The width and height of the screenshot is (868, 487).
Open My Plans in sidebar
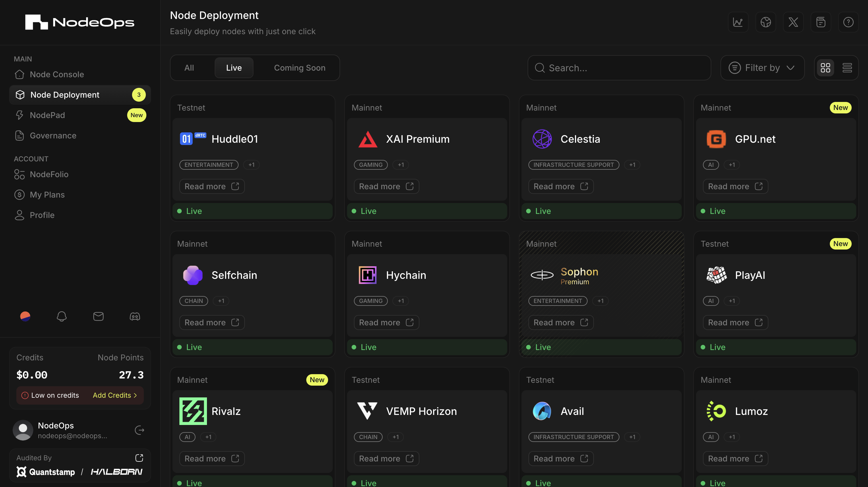tap(80, 195)
